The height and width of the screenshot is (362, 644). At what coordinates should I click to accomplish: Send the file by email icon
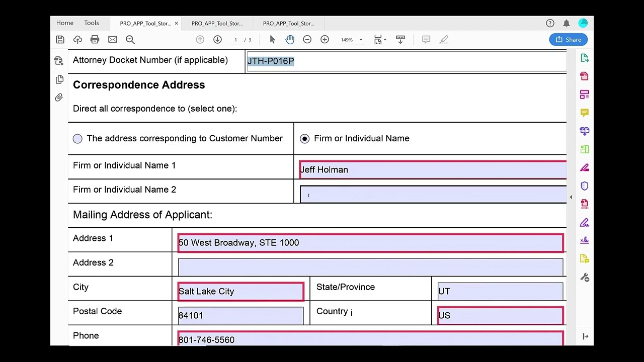click(113, 40)
